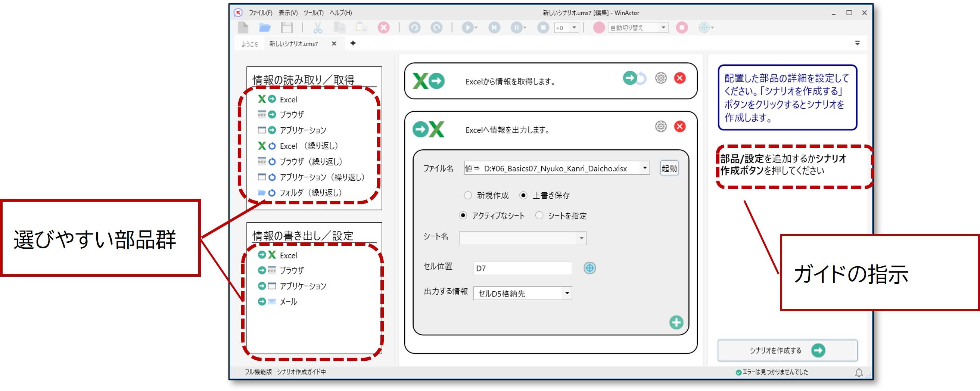Select the シートを指定 radio button
The width and height of the screenshot is (980, 391).
(x=539, y=215)
